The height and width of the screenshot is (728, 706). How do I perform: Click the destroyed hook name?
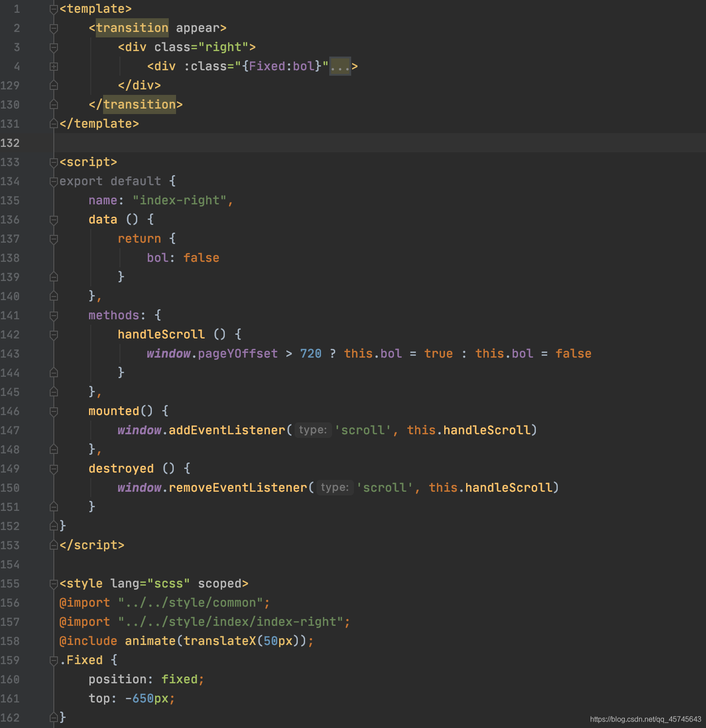click(x=121, y=469)
